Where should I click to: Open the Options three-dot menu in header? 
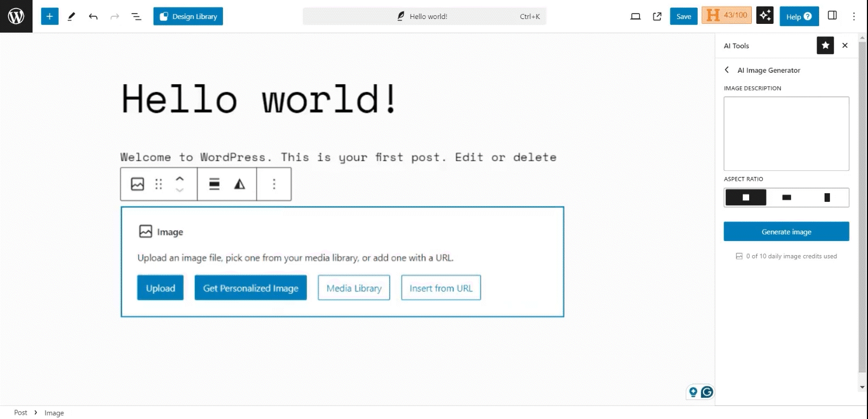click(854, 16)
